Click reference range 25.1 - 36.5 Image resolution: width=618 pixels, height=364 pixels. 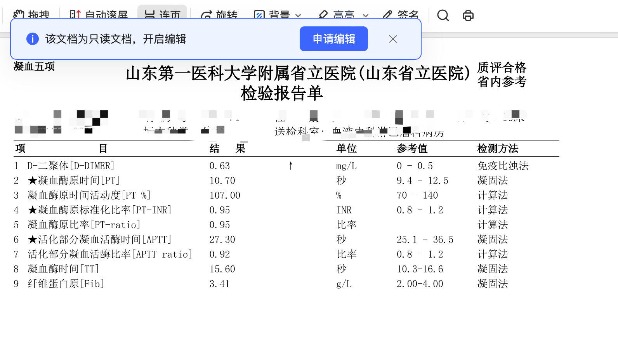(425, 239)
